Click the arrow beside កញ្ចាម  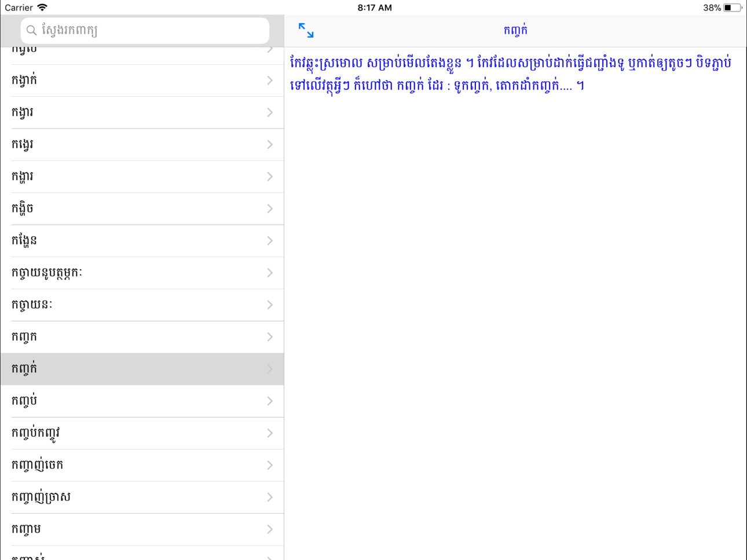point(270,529)
